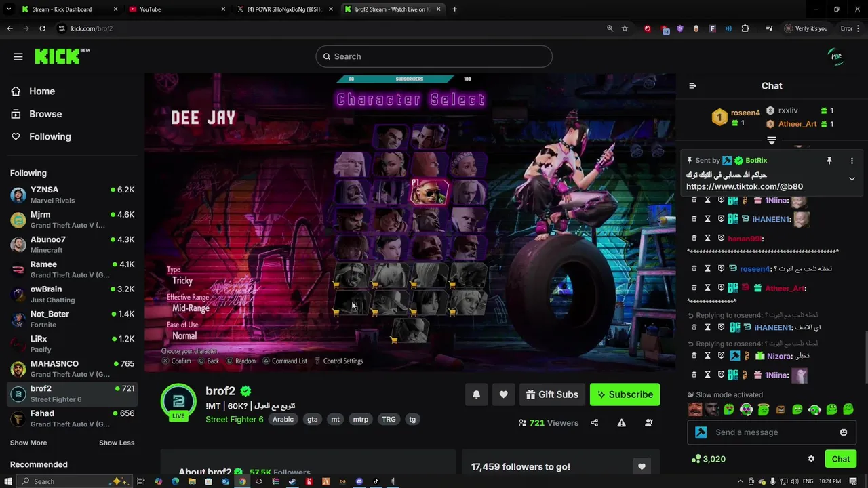Viewport: 868px width, 488px height.
Task: Open YZNSA's channel in Following list
Action: [x=72, y=195]
